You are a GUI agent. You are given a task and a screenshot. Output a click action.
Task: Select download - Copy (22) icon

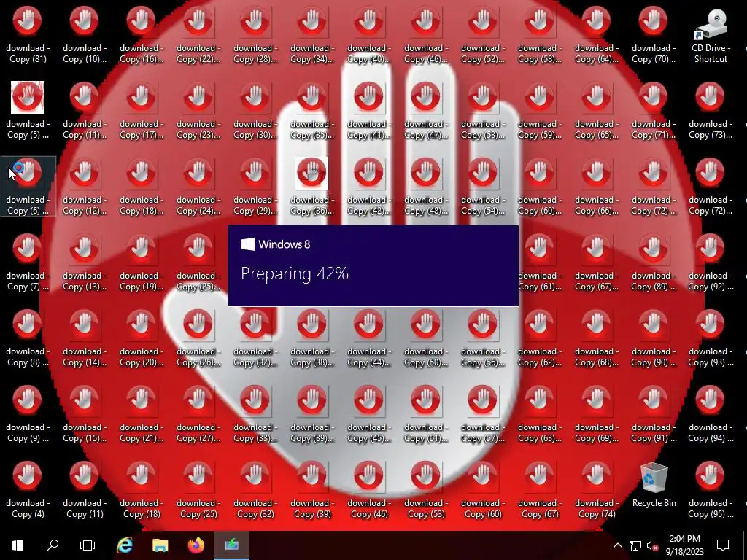click(x=198, y=36)
